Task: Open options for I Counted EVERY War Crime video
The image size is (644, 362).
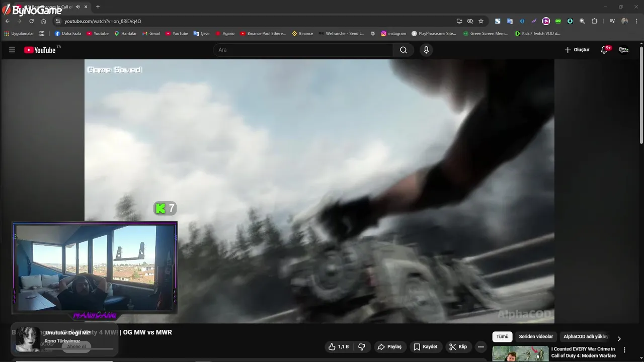Action: pyautogui.click(x=624, y=350)
